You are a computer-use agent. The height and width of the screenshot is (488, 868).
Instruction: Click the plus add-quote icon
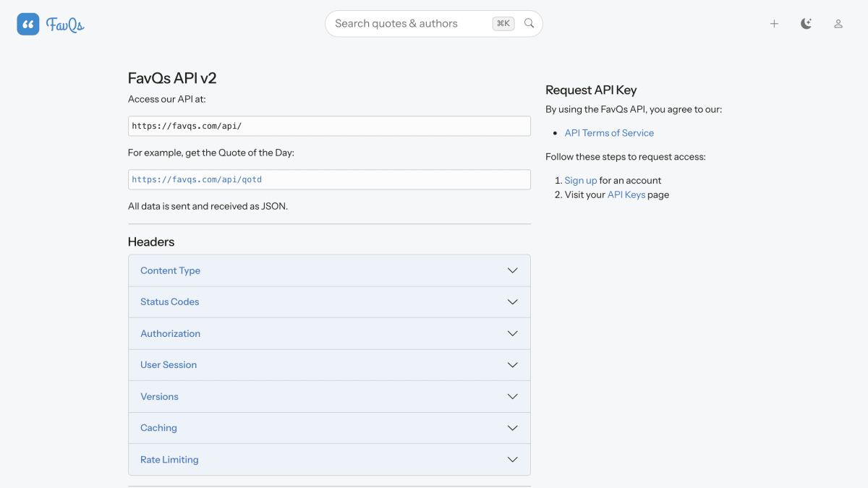pos(774,24)
